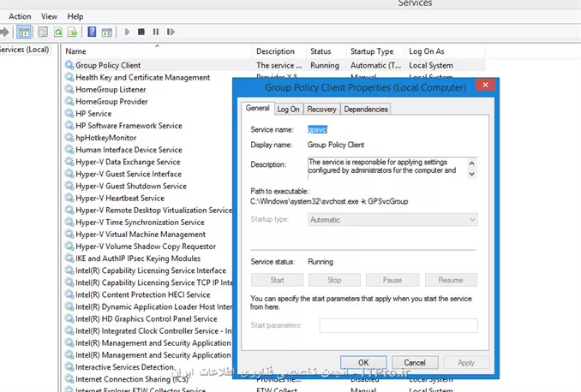Click the Action Pane icon right of Help
Image resolution: width=581 pixels, height=392 pixels.
[107, 33]
